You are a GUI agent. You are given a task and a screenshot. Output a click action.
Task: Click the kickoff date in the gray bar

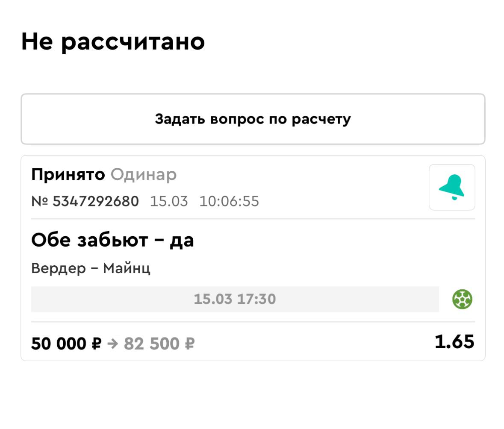point(213,299)
